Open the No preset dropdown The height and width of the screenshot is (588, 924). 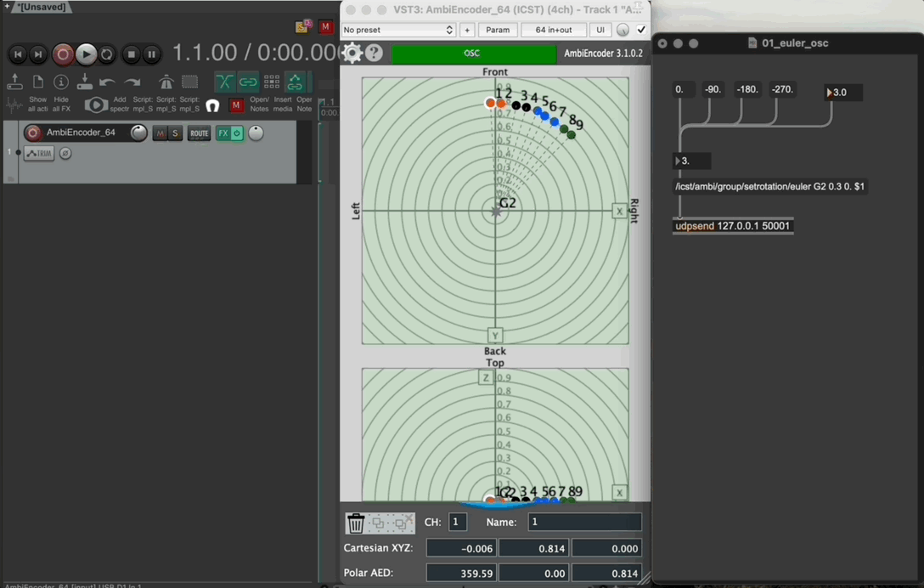pos(398,30)
